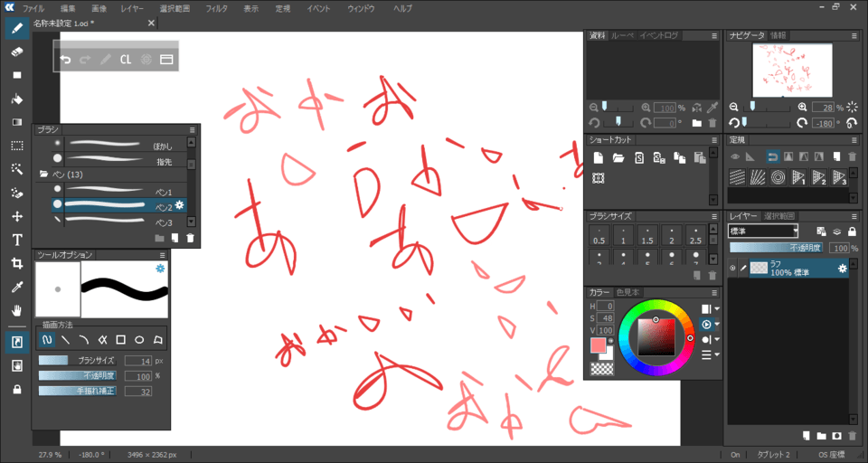Pick the Magic Wand selection tool
This screenshot has width=868, height=463.
[x=16, y=169]
